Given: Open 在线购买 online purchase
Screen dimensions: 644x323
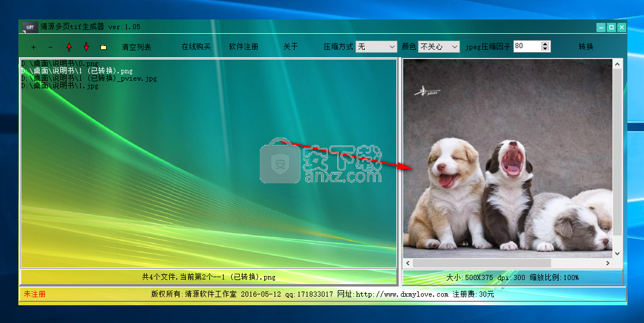Looking at the screenshot, I should point(196,47).
